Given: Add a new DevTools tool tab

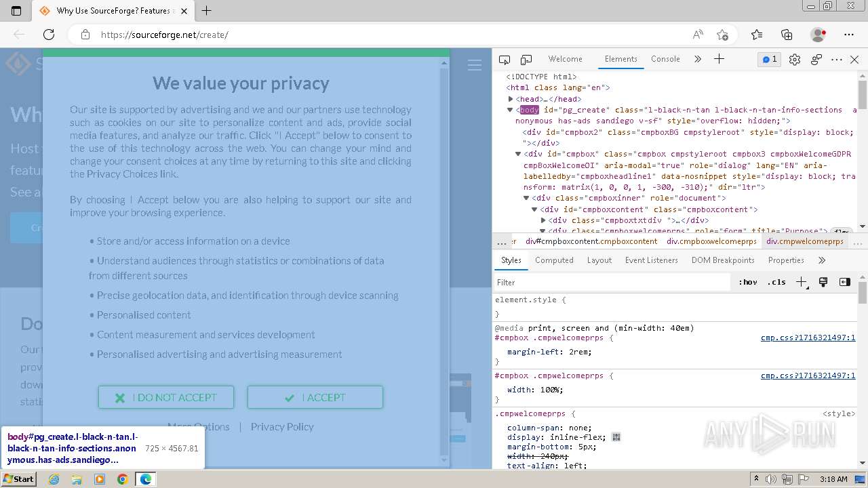Looking at the screenshot, I should pyautogui.click(x=719, y=59).
